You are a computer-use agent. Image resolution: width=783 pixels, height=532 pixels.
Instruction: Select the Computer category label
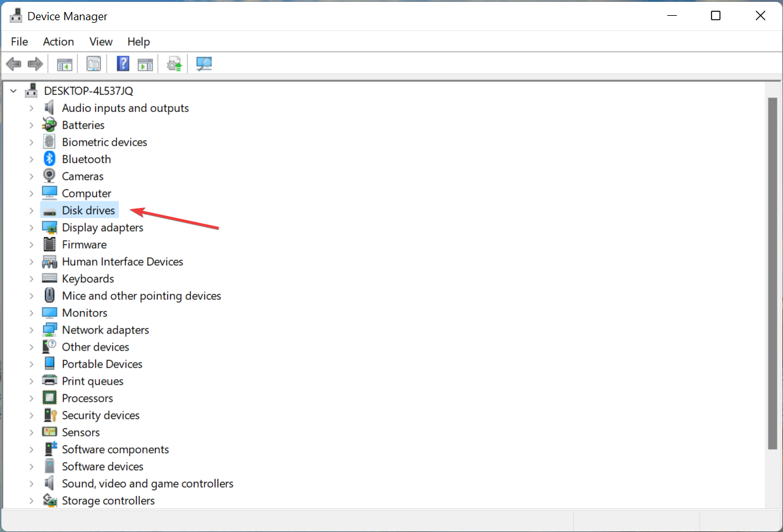point(87,193)
